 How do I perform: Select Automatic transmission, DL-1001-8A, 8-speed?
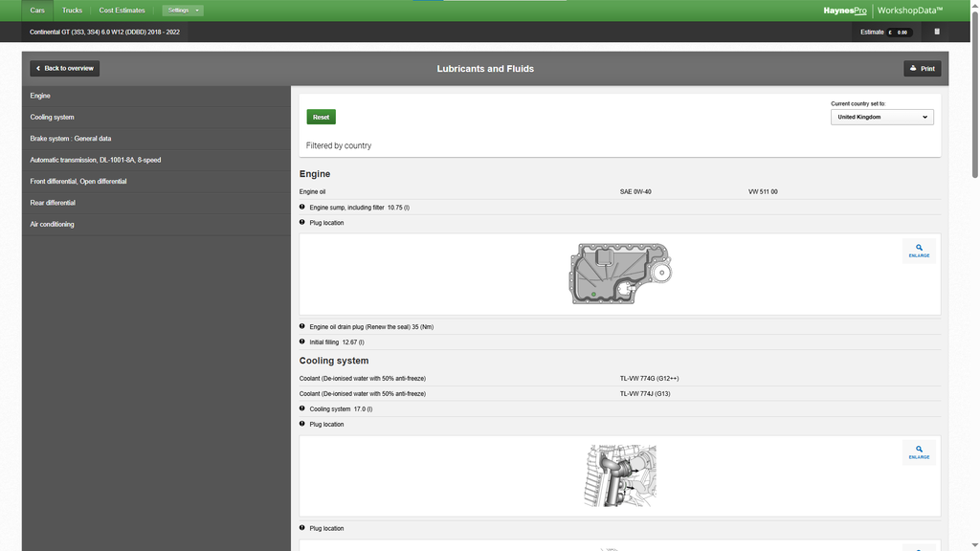point(156,160)
